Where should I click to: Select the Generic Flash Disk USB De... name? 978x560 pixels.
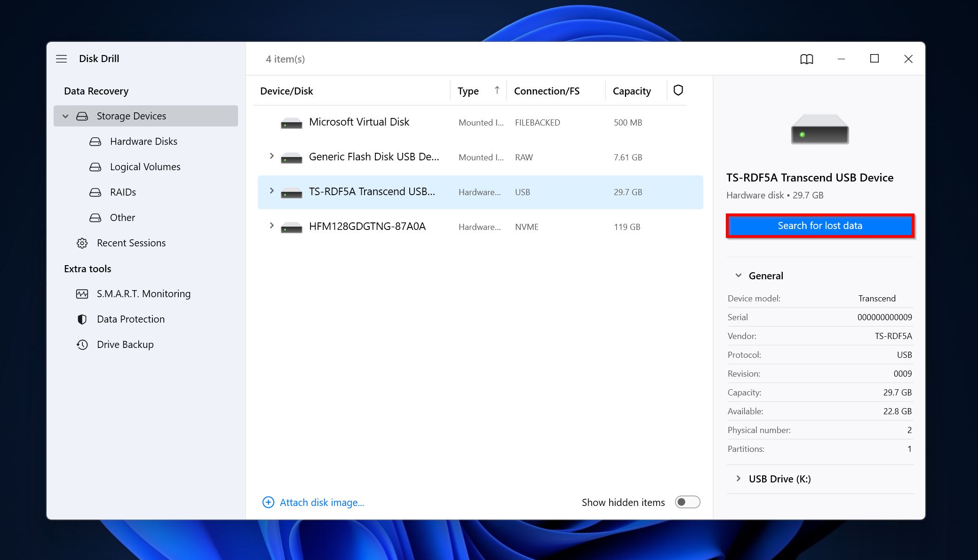coord(374,157)
